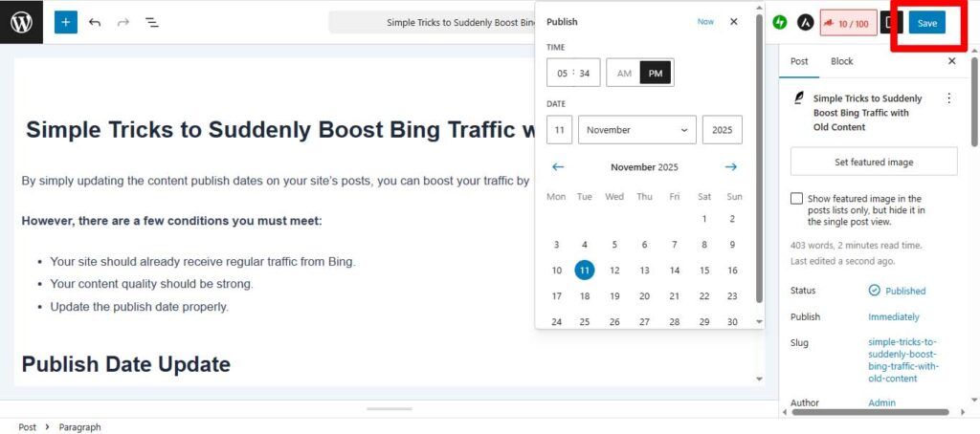
Task: Switch to the Block tab
Action: [x=841, y=61]
